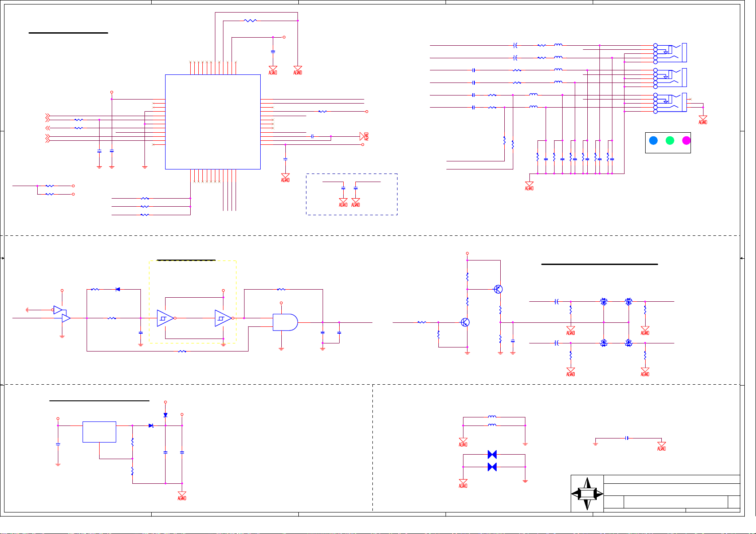Select the second Schmitt-trigger inverter symbol

click(x=223, y=318)
